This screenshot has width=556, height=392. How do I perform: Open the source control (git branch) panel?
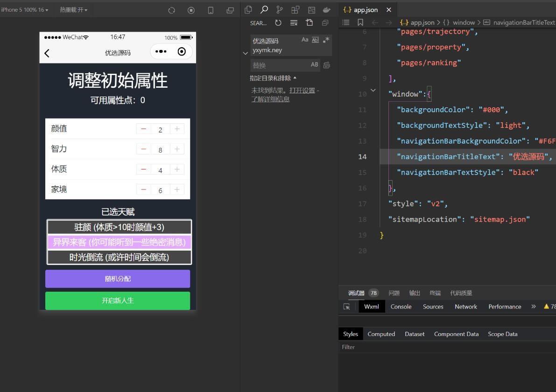point(280,10)
